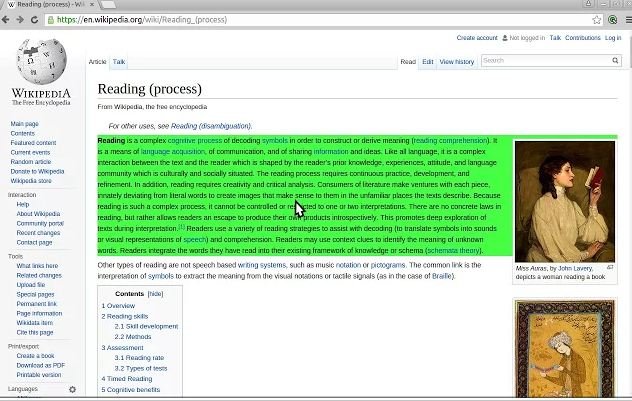Open Printable version link
Viewport: 632px width, 401px height.
pyautogui.click(x=39, y=375)
